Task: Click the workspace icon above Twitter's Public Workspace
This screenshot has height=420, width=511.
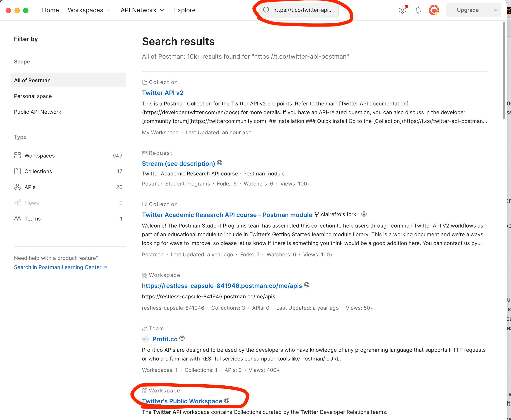Action: (x=145, y=390)
